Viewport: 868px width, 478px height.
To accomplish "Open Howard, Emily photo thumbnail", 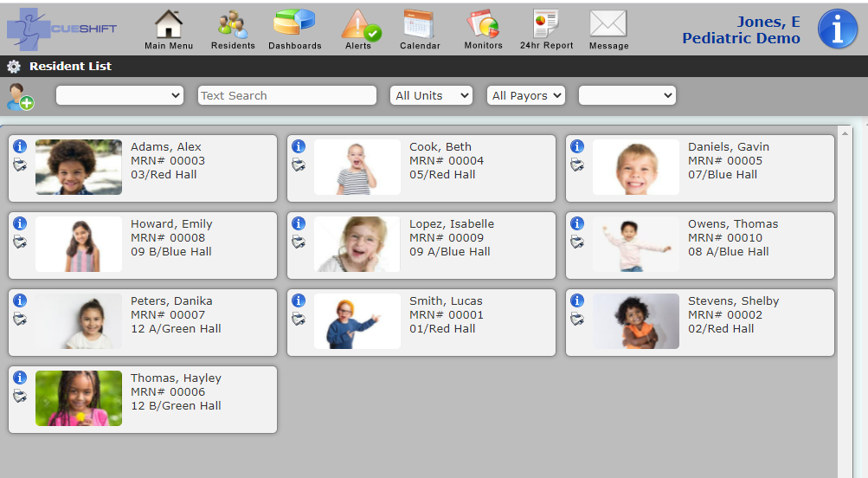I will 79,243.
